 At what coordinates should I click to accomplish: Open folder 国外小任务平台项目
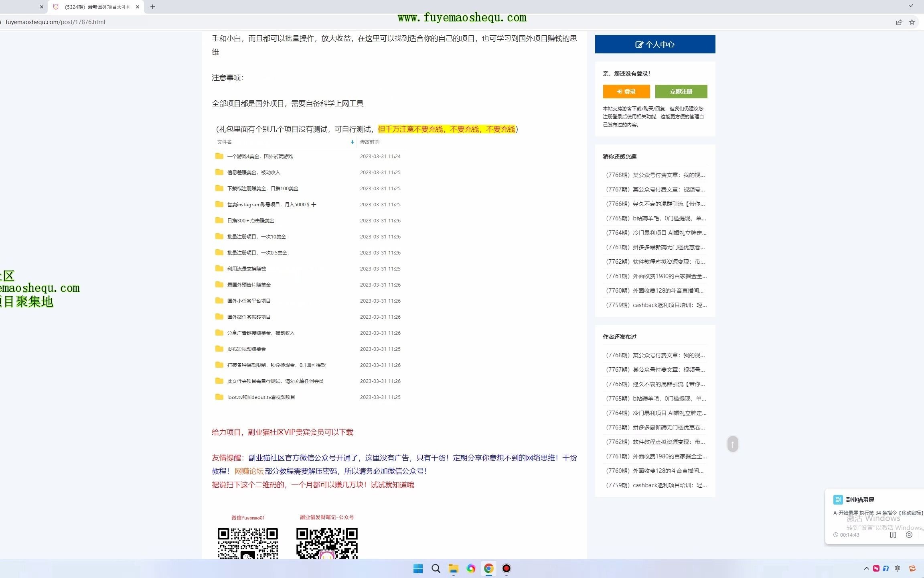[x=249, y=301]
